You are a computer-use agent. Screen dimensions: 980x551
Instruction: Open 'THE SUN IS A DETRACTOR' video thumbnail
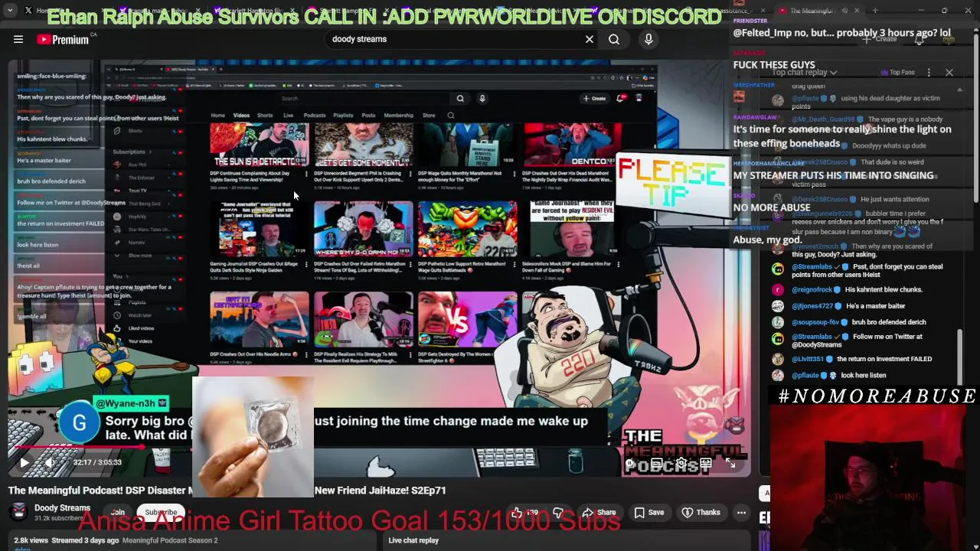click(260, 145)
